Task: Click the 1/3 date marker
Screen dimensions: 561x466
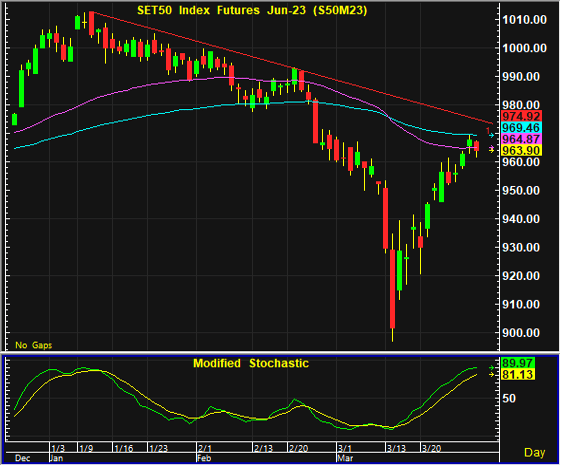Action: [x=58, y=448]
